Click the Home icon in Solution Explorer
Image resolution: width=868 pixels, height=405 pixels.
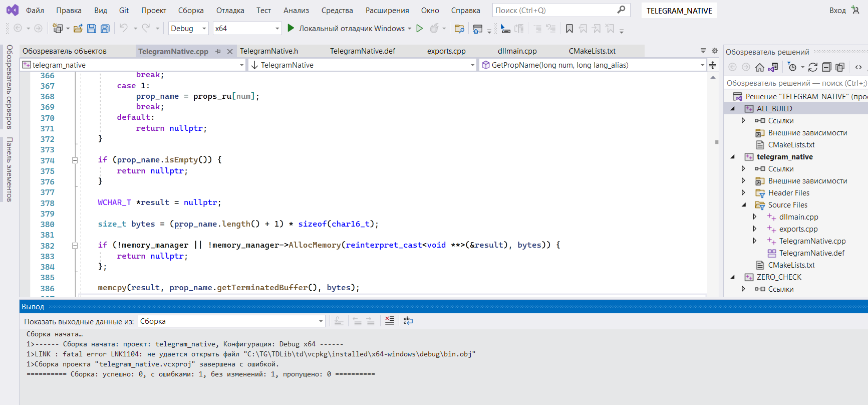(x=760, y=67)
